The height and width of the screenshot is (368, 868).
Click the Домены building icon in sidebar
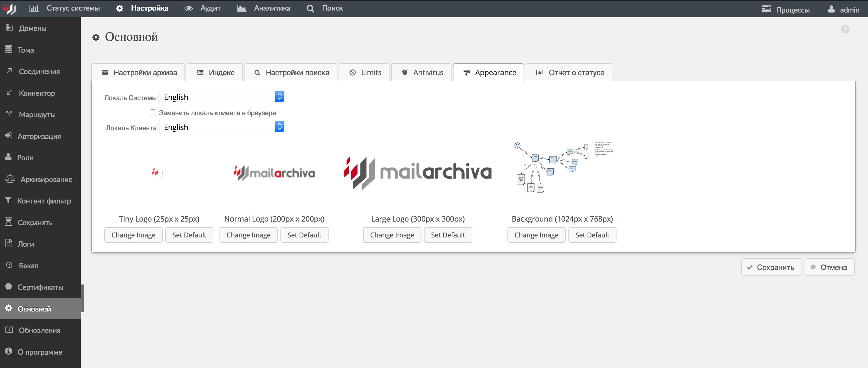[x=9, y=28]
